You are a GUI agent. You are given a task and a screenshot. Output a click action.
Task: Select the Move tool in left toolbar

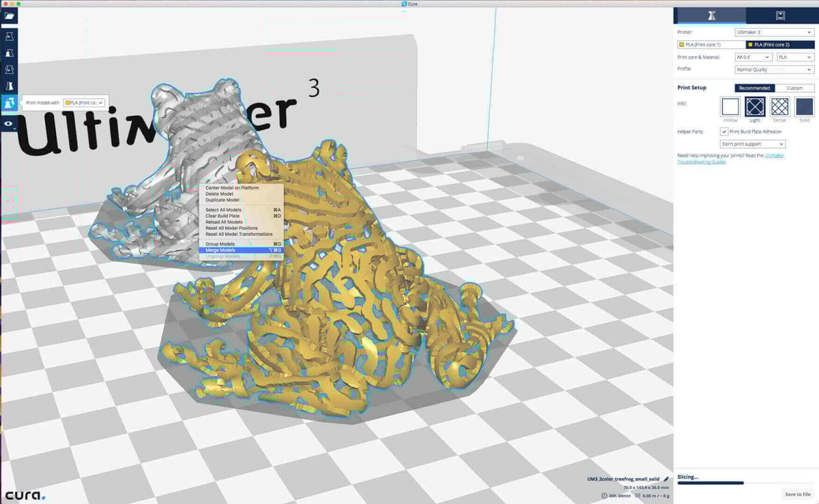[x=10, y=36]
